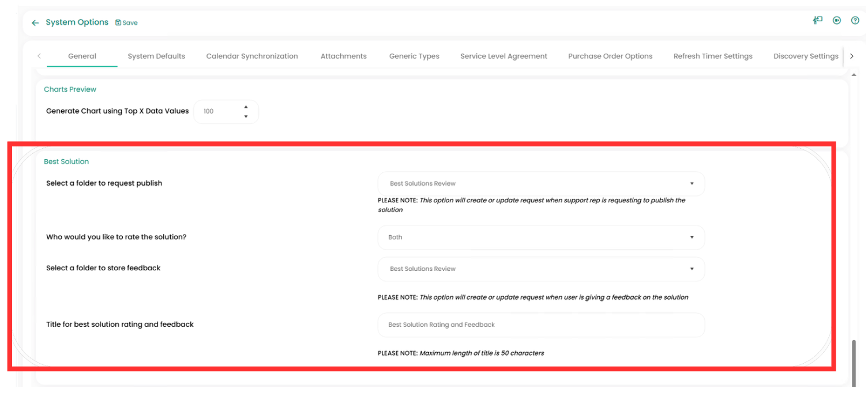Click the back arrow beside System Options
This screenshot has width=868, height=396.
tap(35, 23)
